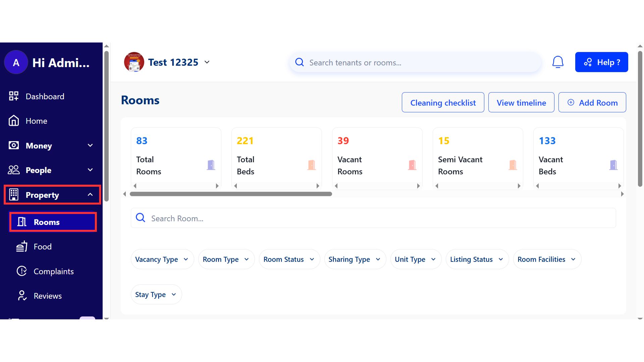The height and width of the screenshot is (362, 644).
Task: Click the Add Room button
Action: click(592, 103)
